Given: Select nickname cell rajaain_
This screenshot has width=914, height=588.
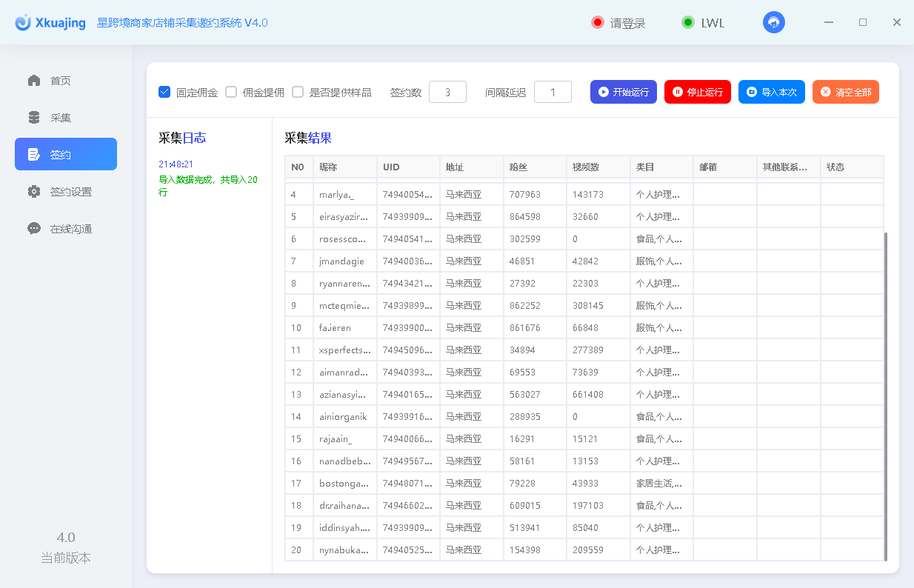Looking at the screenshot, I should click(x=345, y=439).
